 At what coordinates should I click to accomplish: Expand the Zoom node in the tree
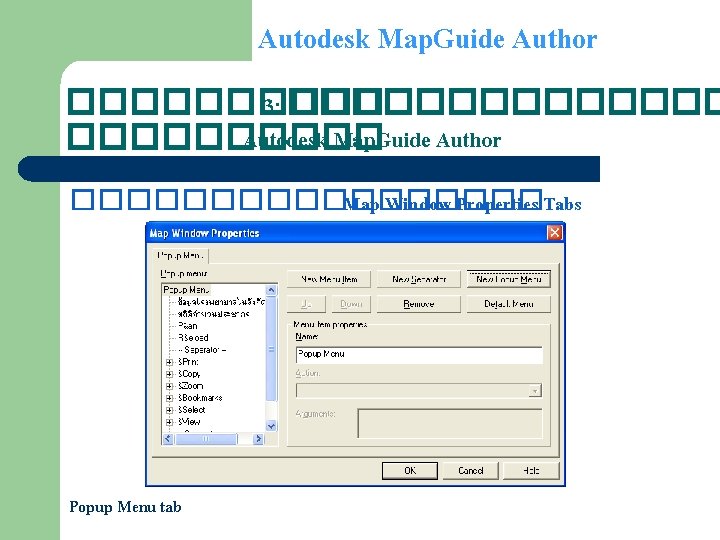[x=169, y=386]
